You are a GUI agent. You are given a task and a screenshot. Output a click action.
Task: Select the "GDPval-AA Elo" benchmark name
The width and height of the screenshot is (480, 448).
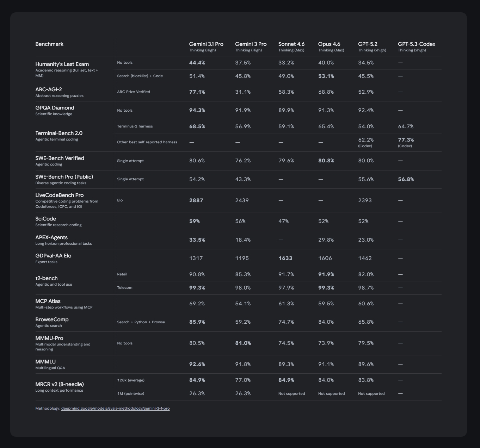tap(53, 256)
